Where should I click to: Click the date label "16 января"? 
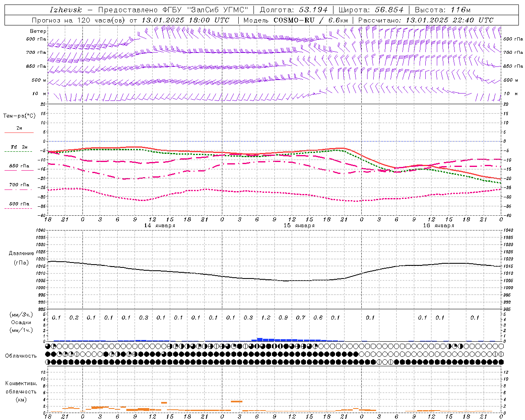pyautogui.click(x=438, y=226)
